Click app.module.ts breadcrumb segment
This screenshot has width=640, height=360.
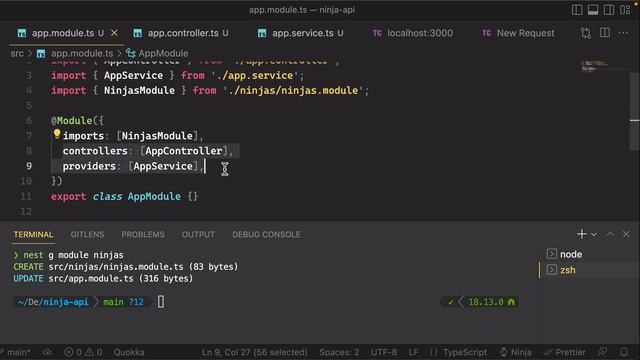point(82,53)
